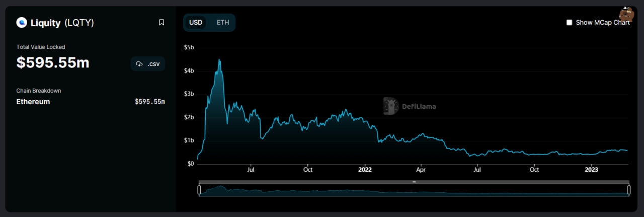Click the $595.55m total value locked

click(x=53, y=62)
